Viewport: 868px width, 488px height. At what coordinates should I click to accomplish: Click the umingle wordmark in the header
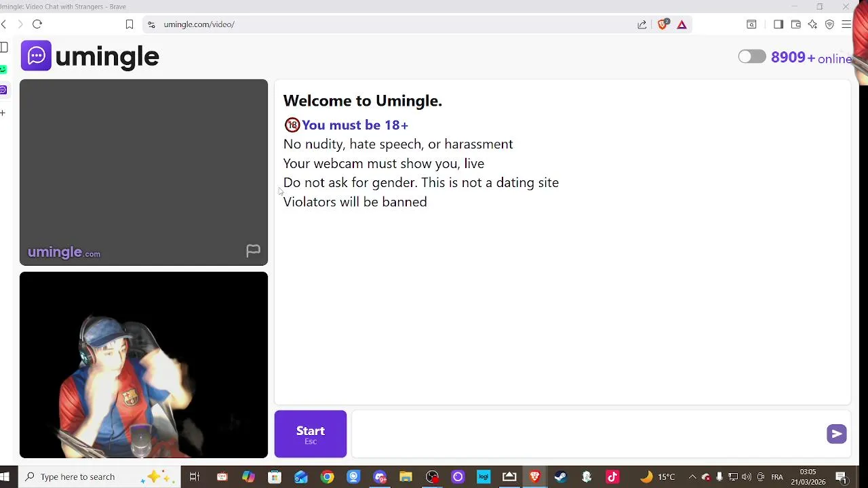[107, 57]
